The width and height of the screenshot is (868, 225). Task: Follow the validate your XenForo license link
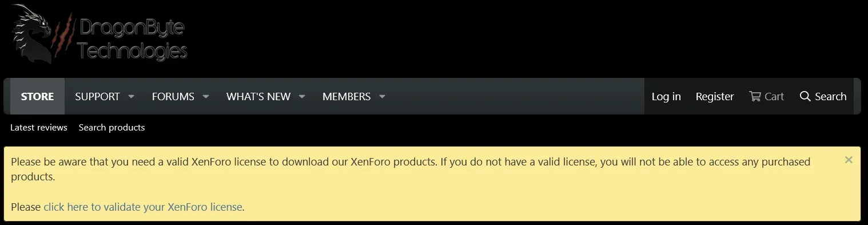click(143, 207)
